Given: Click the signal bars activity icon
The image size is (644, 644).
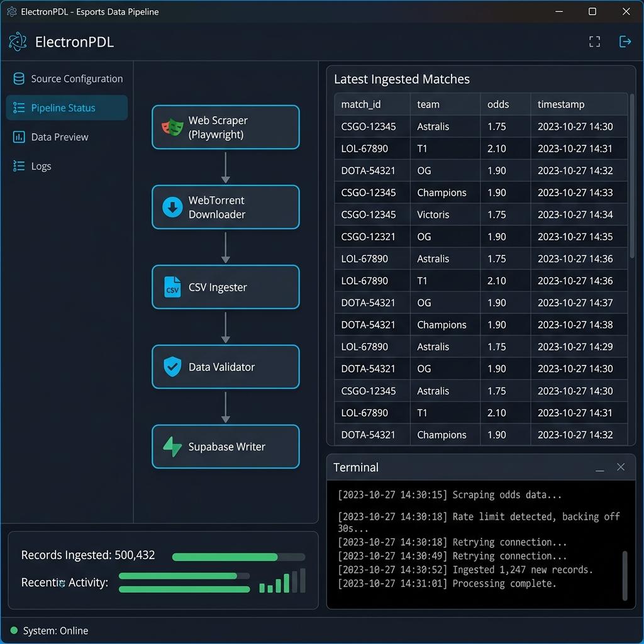Looking at the screenshot, I should pyautogui.click(x=282, y=580).
